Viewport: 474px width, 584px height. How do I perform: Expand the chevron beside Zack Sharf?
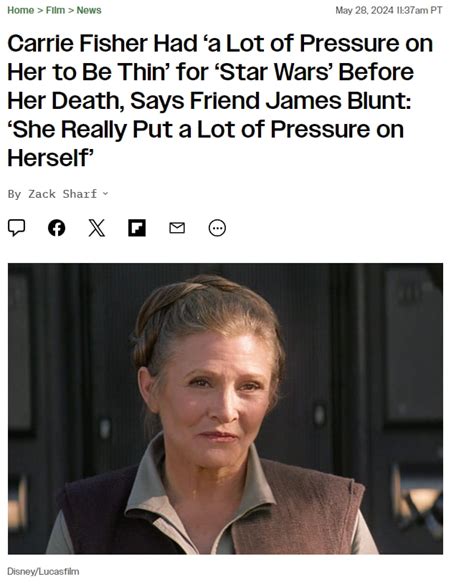point(105,194)
